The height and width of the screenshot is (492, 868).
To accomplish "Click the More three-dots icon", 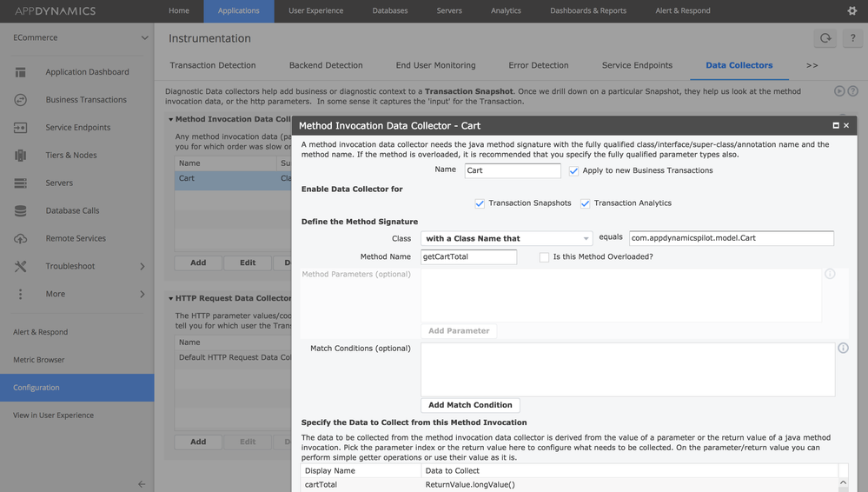I will pos(21,294).
